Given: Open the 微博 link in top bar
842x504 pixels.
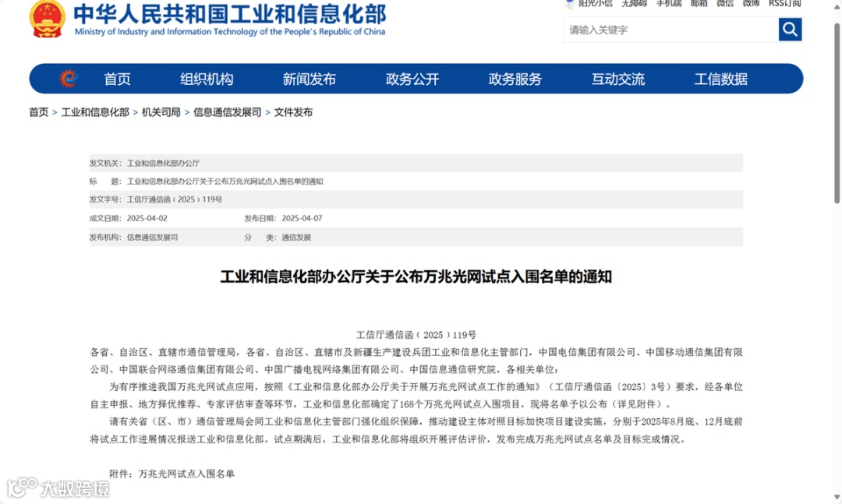Looking at the screenshot, I should tap(751, 3).
